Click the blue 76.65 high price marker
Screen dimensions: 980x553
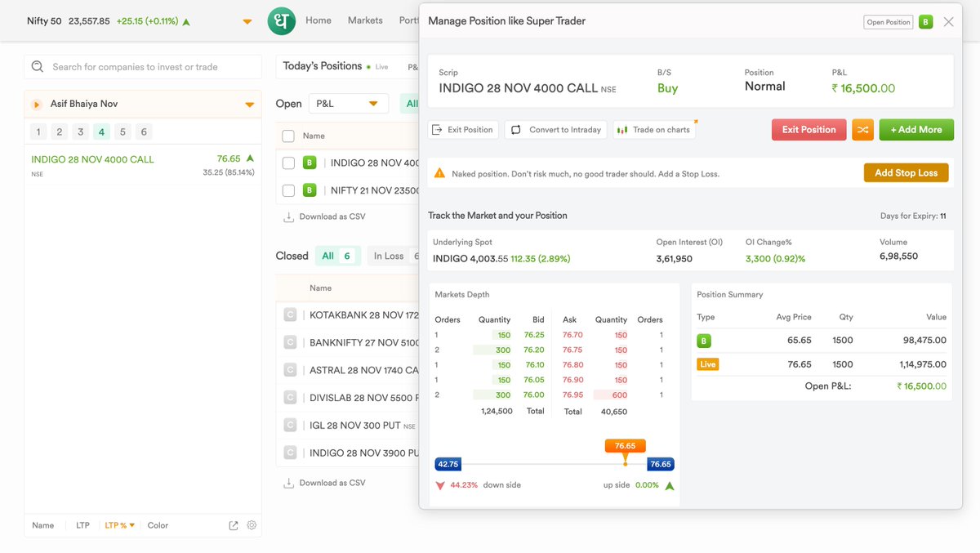point(660,464)
